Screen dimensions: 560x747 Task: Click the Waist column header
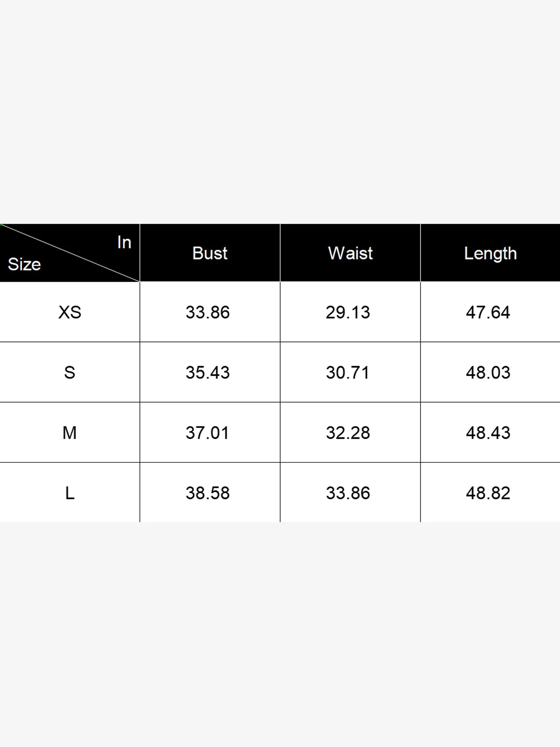coord(350,253)
